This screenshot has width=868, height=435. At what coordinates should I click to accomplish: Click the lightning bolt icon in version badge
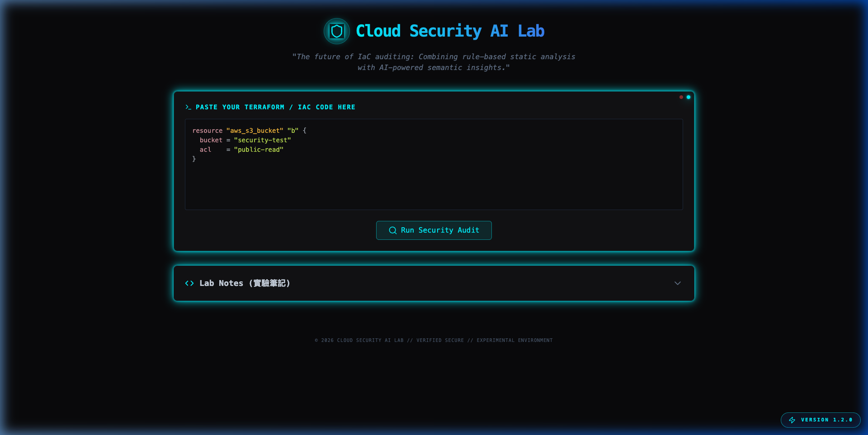[792, 420]
